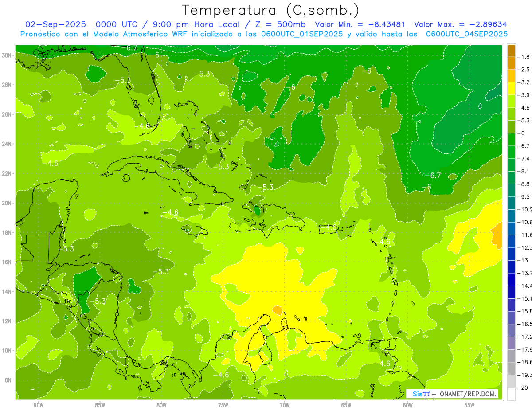Click the "-18.6" color scale label
This screenshot has height=411, width=532.
[524, 362]
